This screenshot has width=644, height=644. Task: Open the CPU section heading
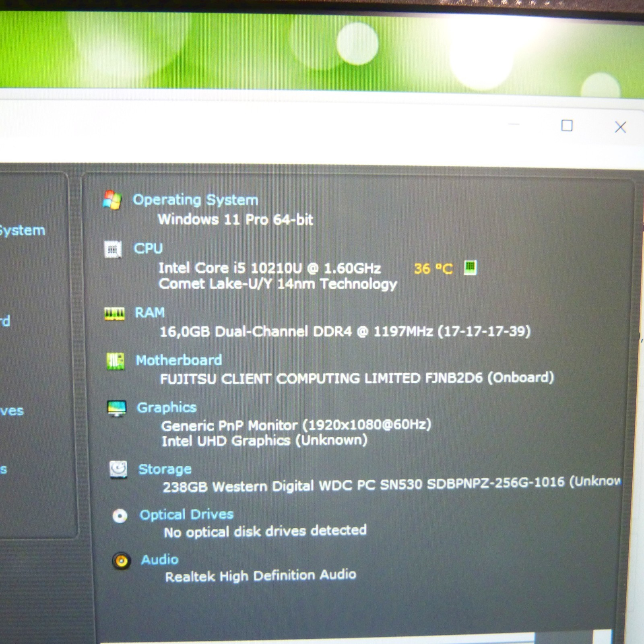click(148, 248)
